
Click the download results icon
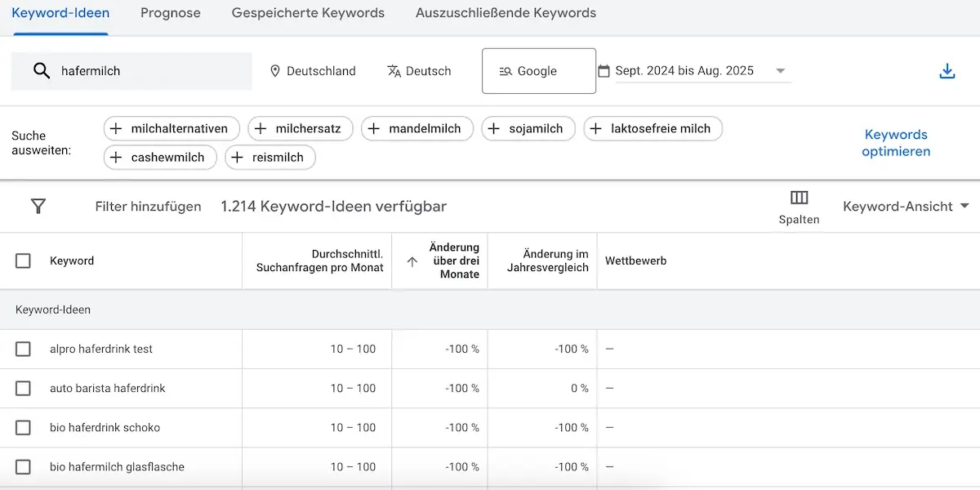(947, 71)
